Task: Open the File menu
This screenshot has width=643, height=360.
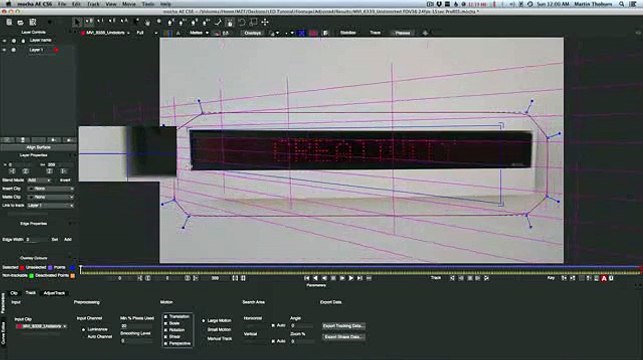Action: [x=62, y=4]
